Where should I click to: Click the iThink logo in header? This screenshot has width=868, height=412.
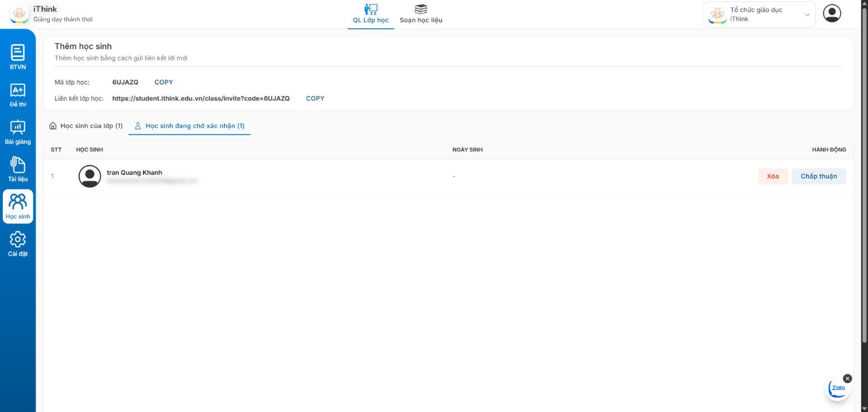[19, 14]
